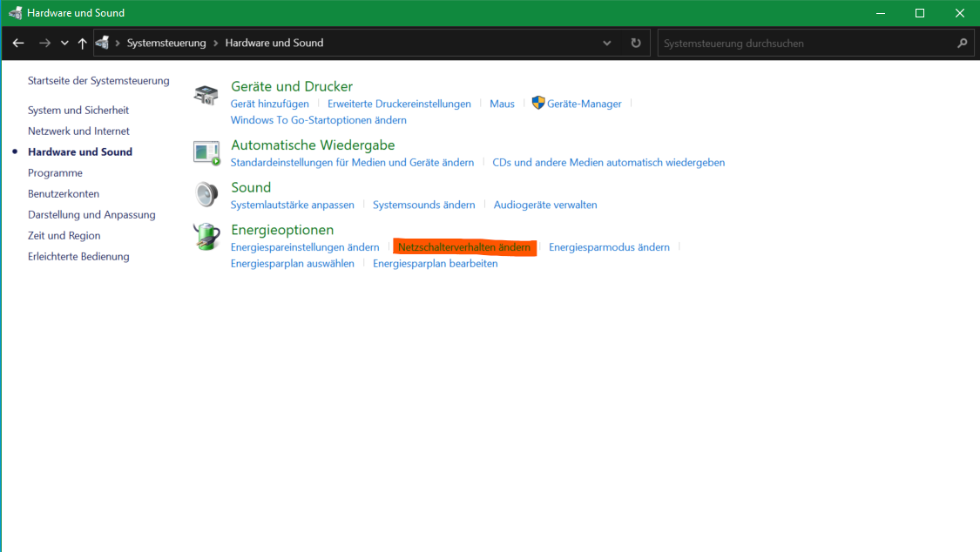Click the Automatische Wiedergabe icon

click(x=206, y=153)
